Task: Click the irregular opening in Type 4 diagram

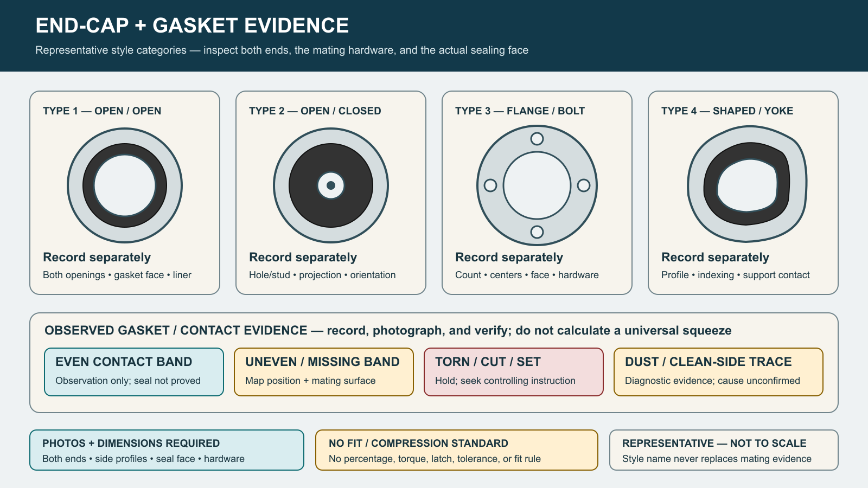Action: (x=748, y=186)
